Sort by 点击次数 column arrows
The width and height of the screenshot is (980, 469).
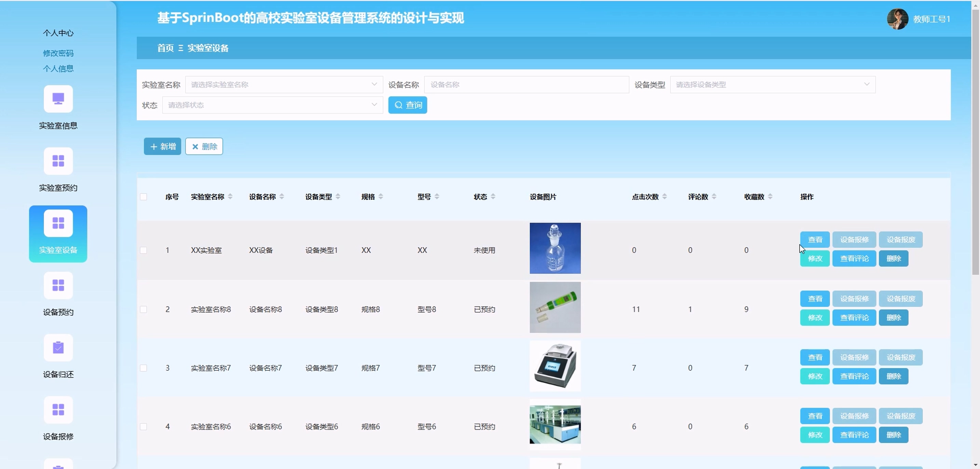click(x=664, y=197)
